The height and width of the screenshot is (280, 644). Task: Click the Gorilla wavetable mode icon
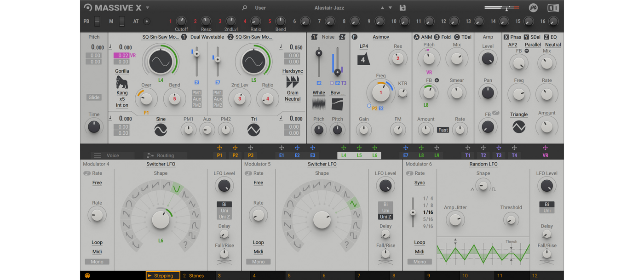click(x=122, y=82)
